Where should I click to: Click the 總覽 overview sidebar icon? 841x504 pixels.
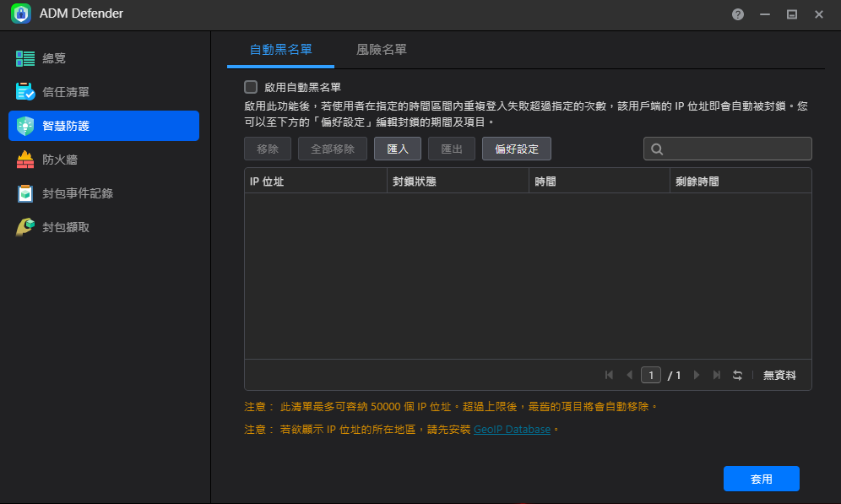[25, 58]
